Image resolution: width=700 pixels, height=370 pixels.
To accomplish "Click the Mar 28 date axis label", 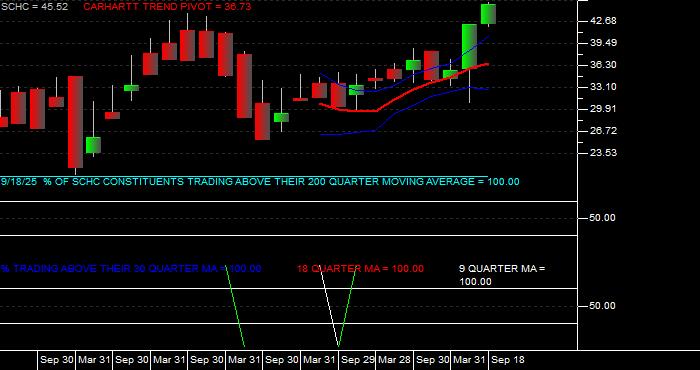I will click(x=394, y=360).
